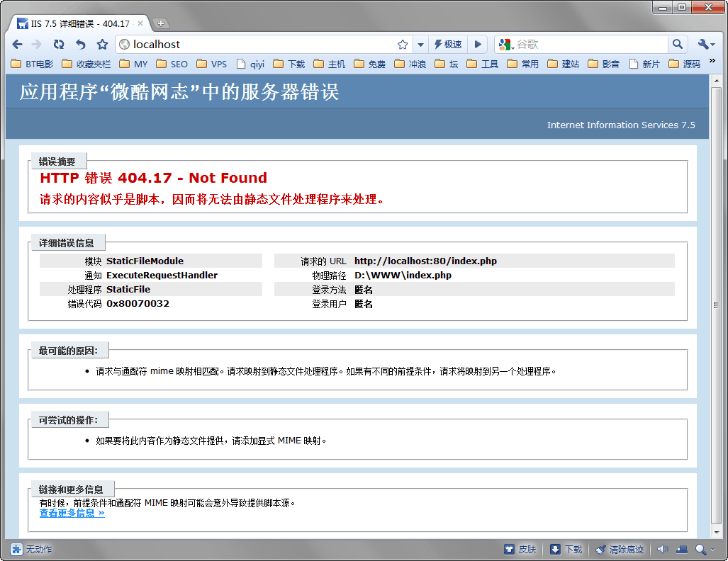The image size is (728, 561).
Task: Open a new tab with plus button
Action: pos(161,23)
